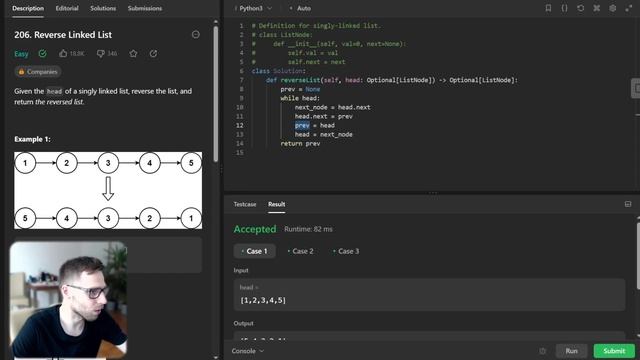
Task: Click the head input value [1,2,3,4,5]
Action: point(263,300)
